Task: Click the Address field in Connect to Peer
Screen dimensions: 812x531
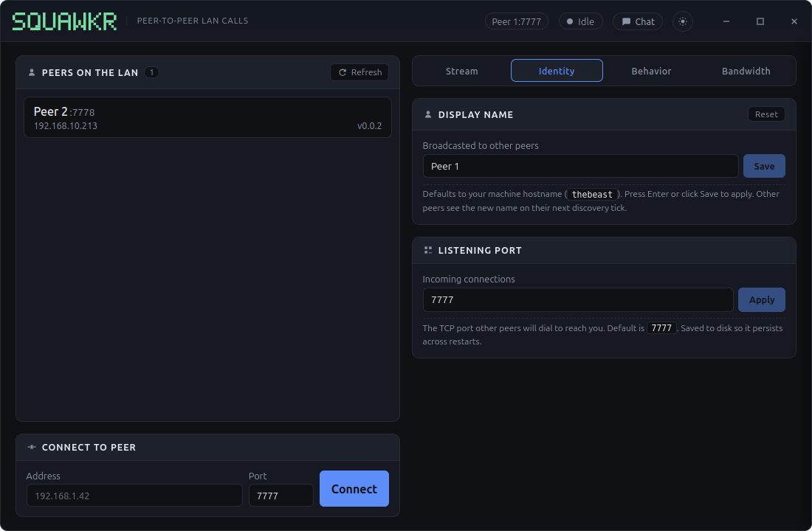Action: tap(134, 496)
